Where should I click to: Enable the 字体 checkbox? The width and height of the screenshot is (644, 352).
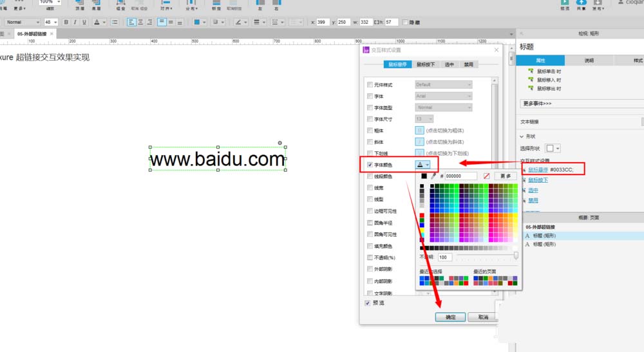coord(370,96)
